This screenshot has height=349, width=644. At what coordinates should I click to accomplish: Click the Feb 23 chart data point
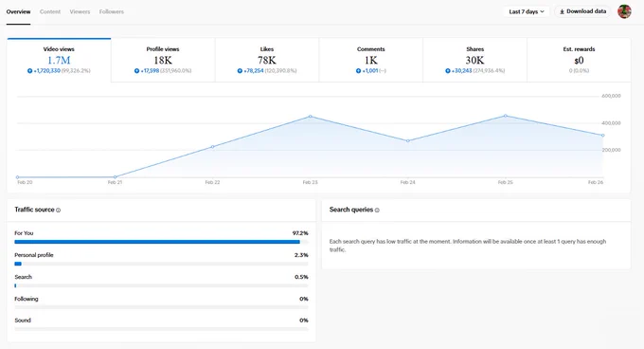click(x=310, y=117)
